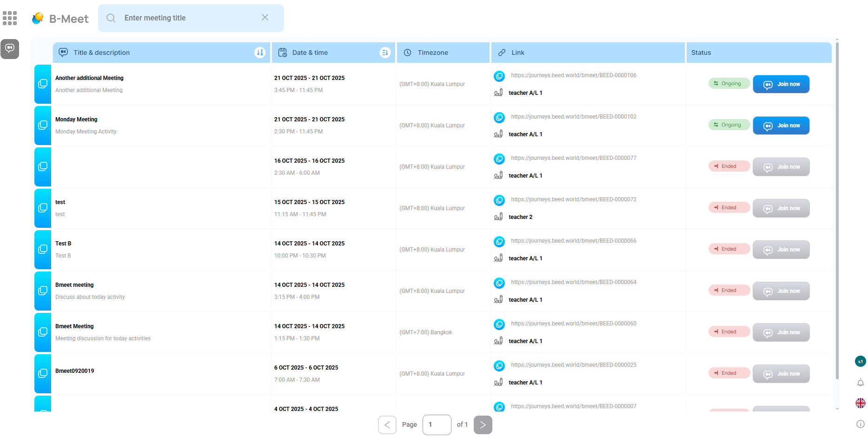This screenshot has height=437, width=868.
Task: Click the page number input field
Action: [x=437, y=425]
